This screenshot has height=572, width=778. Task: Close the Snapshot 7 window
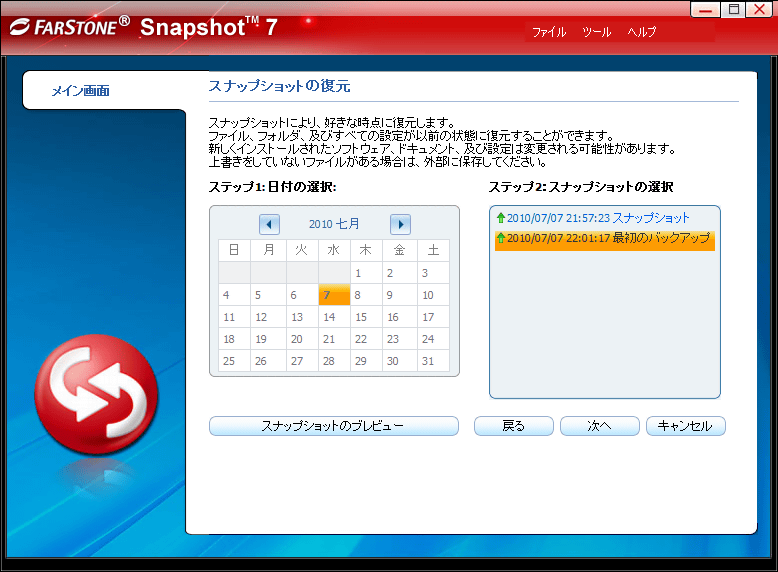tap(759, 9)
